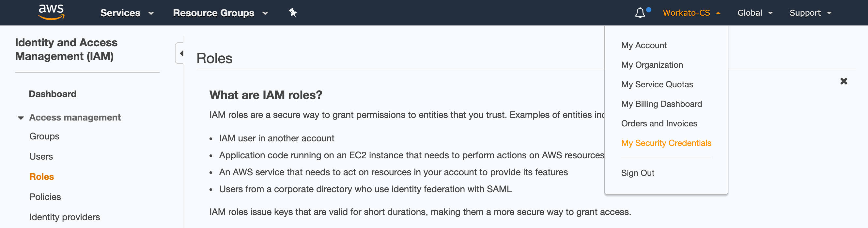The width and height of the screenshot is (868, 228).
Task: Open My Security Credentials
Action: (666, 143)
